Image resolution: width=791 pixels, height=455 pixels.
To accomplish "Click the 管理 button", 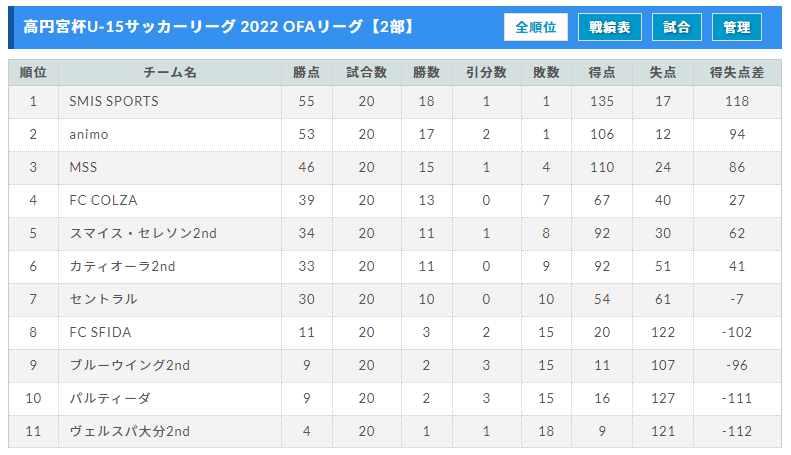I will click(737, 27).
